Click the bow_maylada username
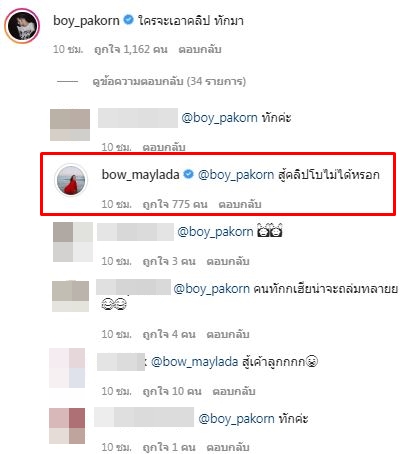The image size is (407, 454). coord(140,174)
